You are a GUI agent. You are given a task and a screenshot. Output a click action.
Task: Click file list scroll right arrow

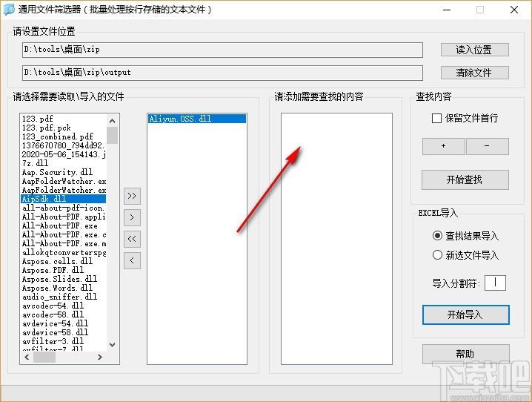coord(100,357)
